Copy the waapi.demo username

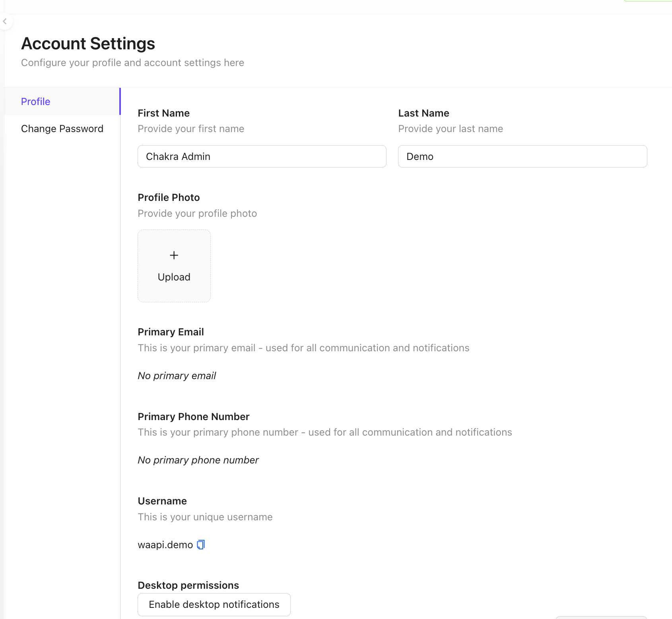(x=201, y=545)
